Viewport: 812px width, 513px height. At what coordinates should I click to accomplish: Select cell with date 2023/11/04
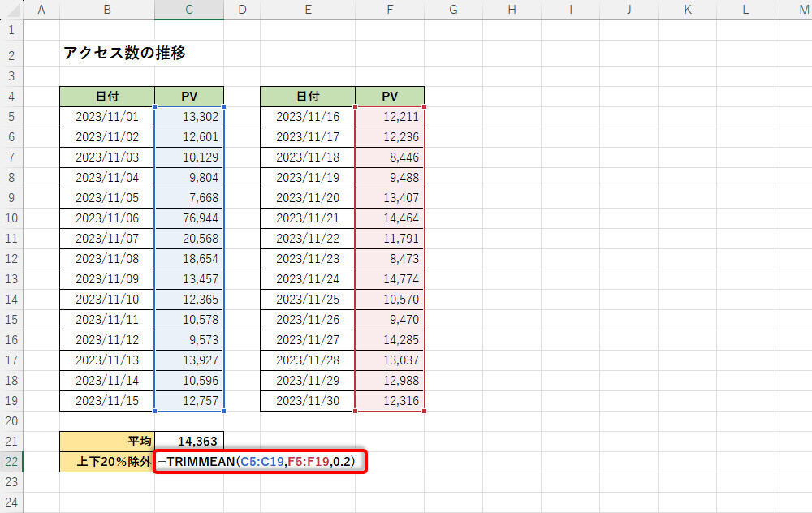107,178
